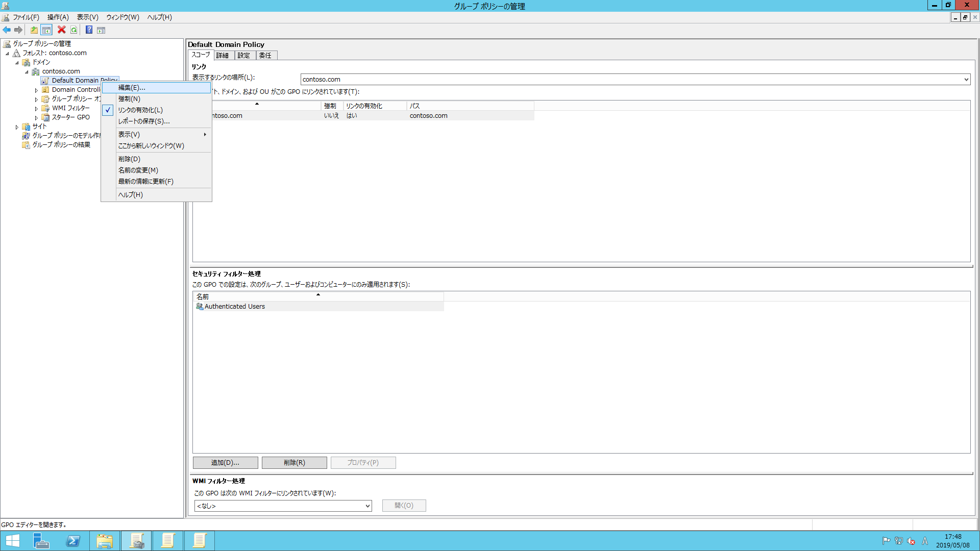Collapse the フォレスト: contoso.com node
Screen dimensions: 980x551
[7, 54]
